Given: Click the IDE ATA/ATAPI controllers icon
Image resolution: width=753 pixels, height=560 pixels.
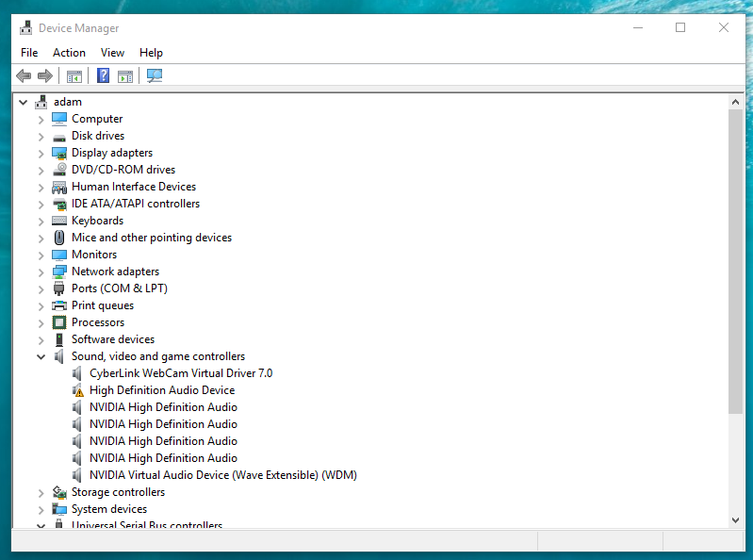Looking at the screenshot, I should (59, 205).
